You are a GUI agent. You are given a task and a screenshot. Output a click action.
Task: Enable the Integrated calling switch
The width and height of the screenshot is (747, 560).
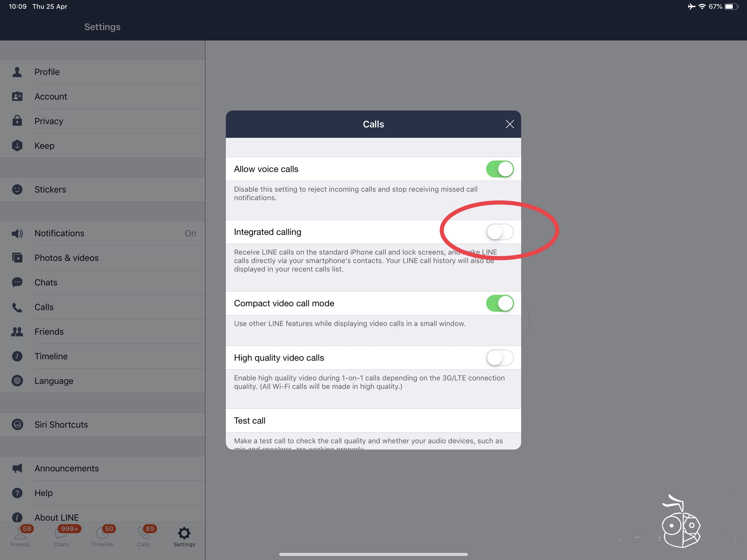click(x=500, y=232)
